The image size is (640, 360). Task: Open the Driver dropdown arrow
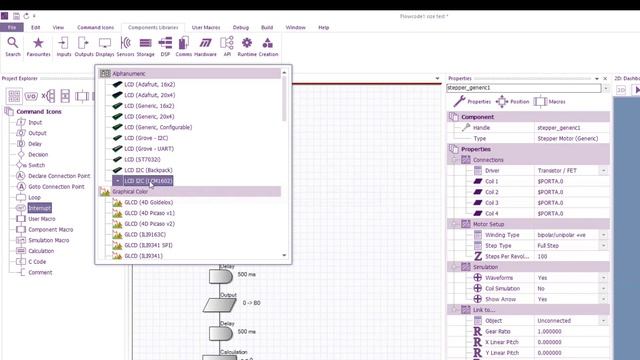[x=603, y=171]
